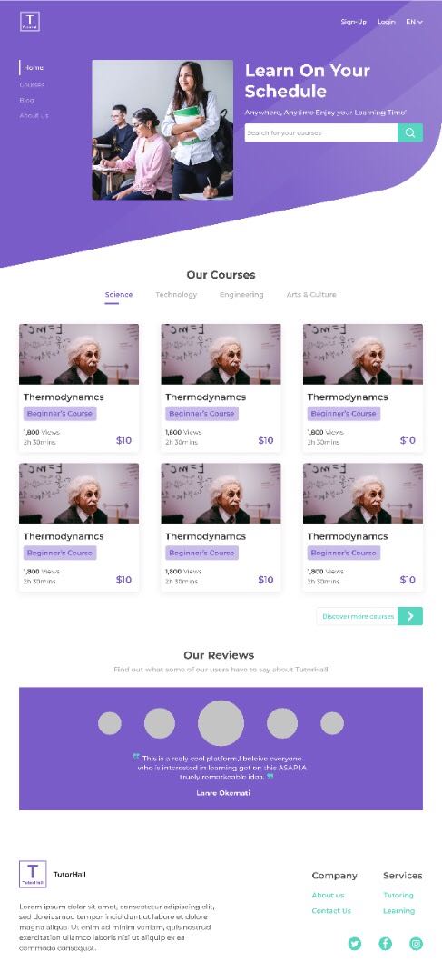Select the large center reviewer avatar
Image resolution: width=442 pixels, height=980 pixels.
pos(221,723)
